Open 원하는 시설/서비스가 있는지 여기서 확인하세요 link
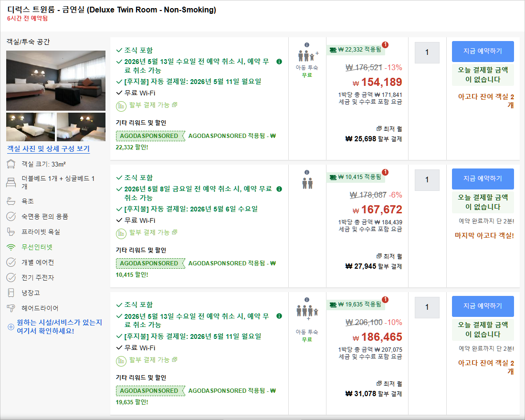This screenshot has height=420, width=525. [x=59, y=326]
